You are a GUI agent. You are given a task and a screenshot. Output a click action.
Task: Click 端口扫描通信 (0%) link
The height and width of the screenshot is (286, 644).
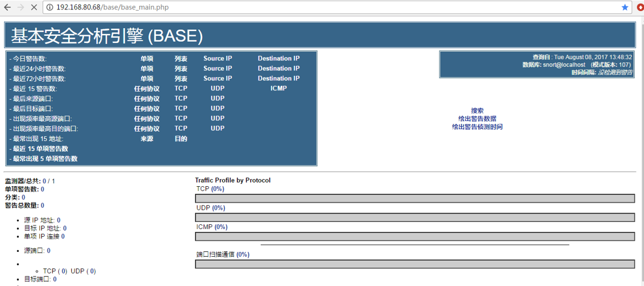[x=243, y=254]
